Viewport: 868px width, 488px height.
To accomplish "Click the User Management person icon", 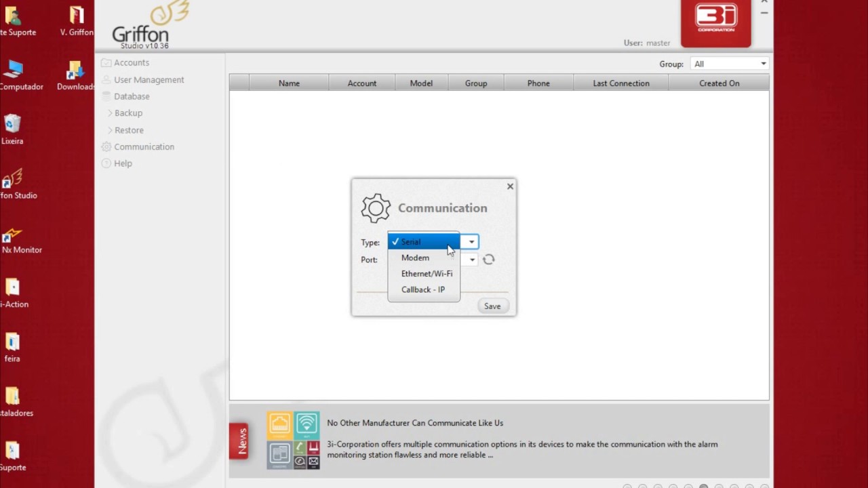I will pyautogui.click(x=106, y=79).
